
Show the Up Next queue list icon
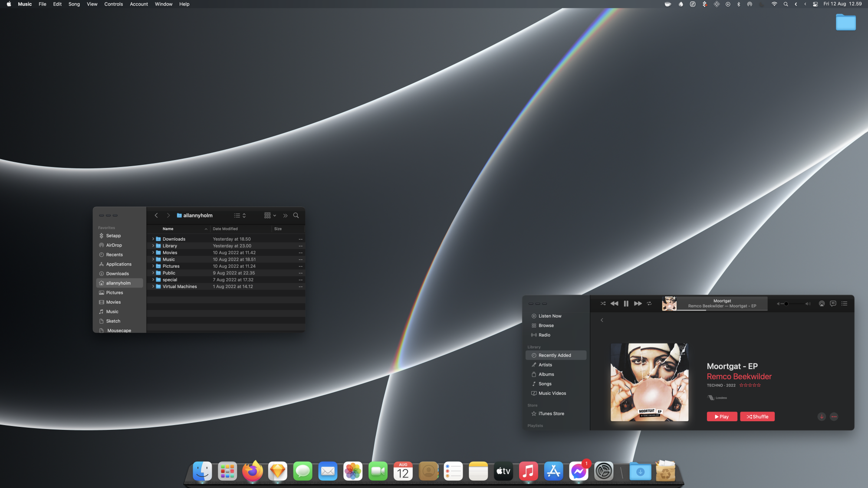point(844,304)
